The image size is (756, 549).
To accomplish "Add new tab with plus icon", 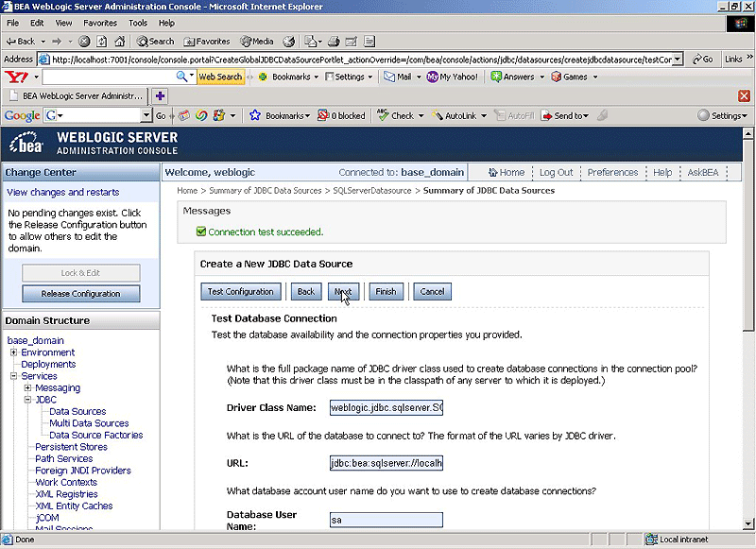I will (160, 96).
